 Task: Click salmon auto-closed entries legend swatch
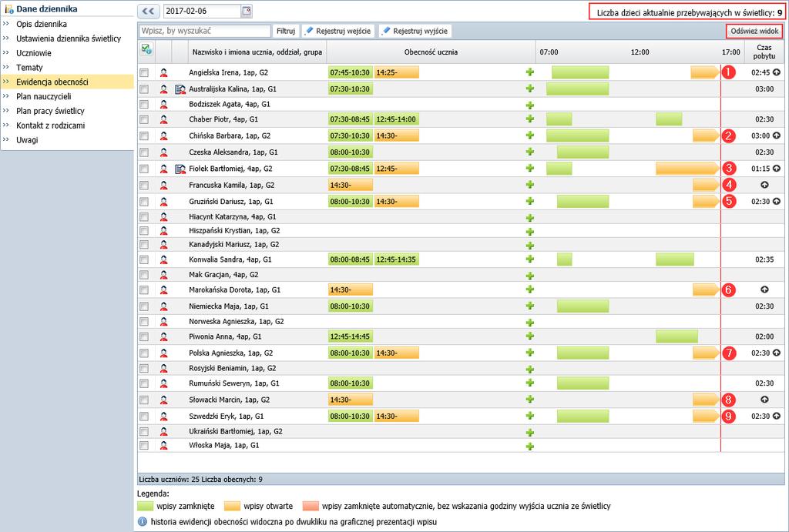pos(311,505)
